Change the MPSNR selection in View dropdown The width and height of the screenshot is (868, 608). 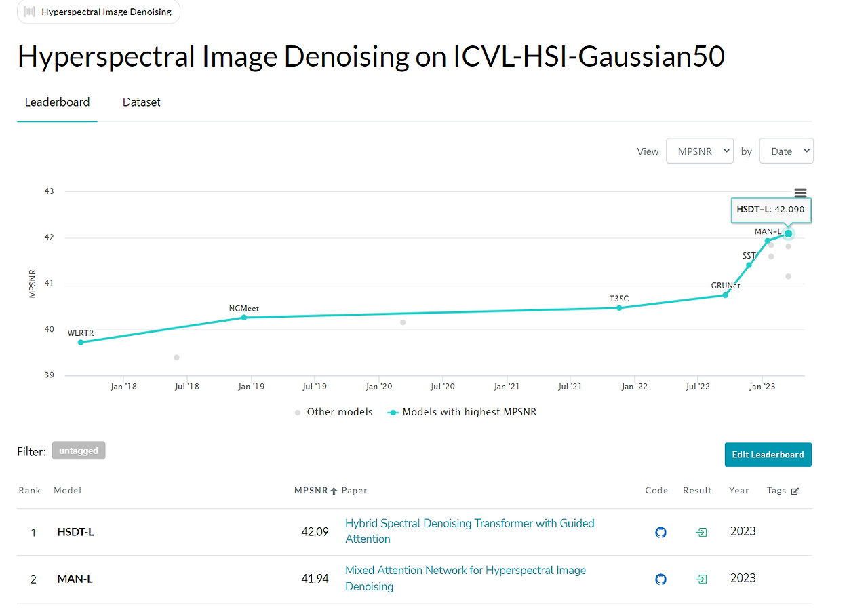click(x=699, y=151)
